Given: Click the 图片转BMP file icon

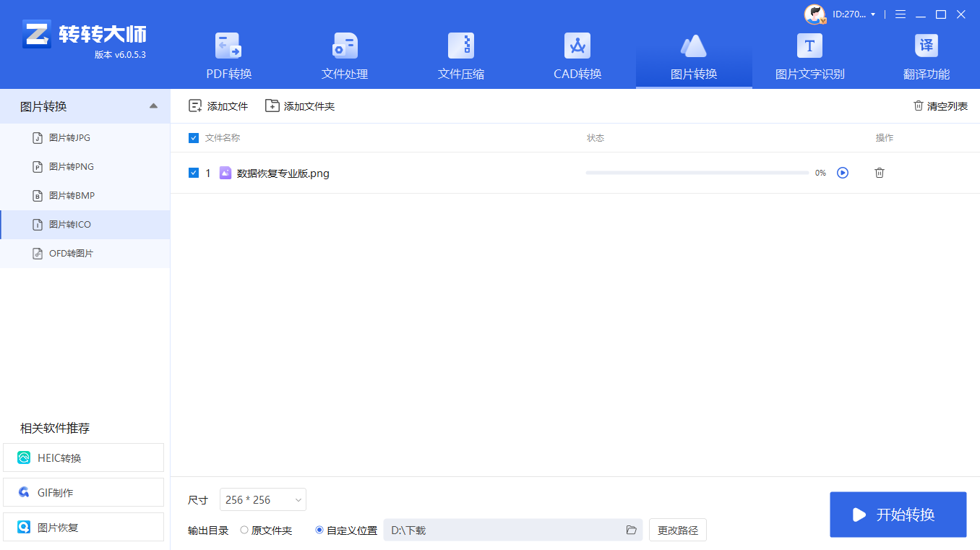Looking at the screenshot, I should [x=38, y=196].
